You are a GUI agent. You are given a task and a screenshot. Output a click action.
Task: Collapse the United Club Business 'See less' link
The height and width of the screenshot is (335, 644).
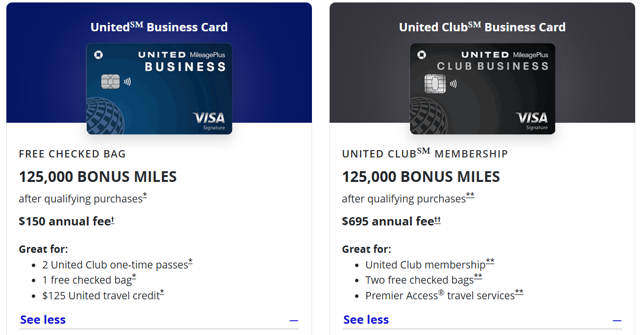366,320
